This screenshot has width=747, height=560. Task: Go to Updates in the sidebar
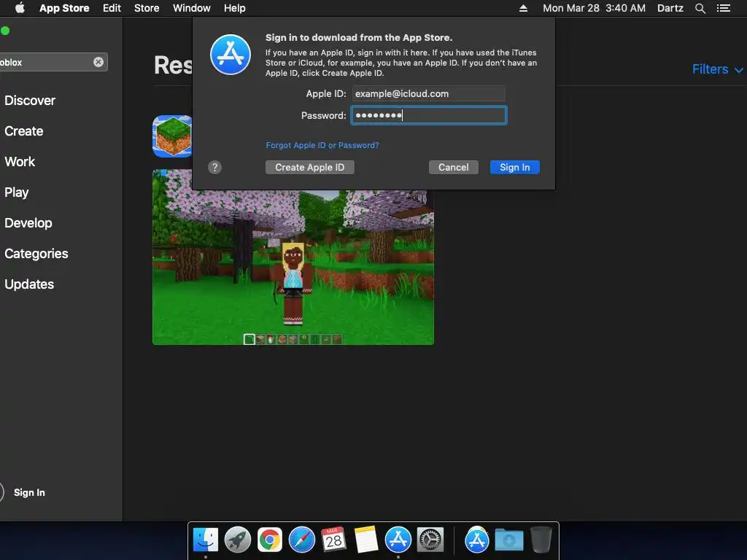point(29,284)
